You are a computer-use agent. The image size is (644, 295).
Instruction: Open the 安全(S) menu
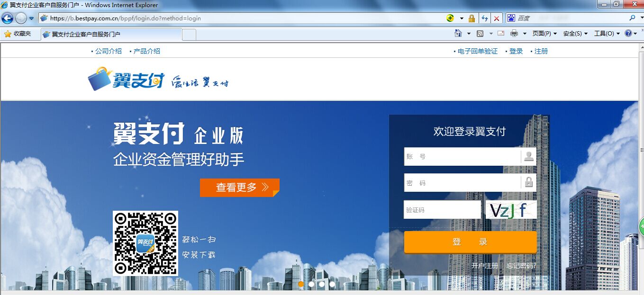coord(575,34)
